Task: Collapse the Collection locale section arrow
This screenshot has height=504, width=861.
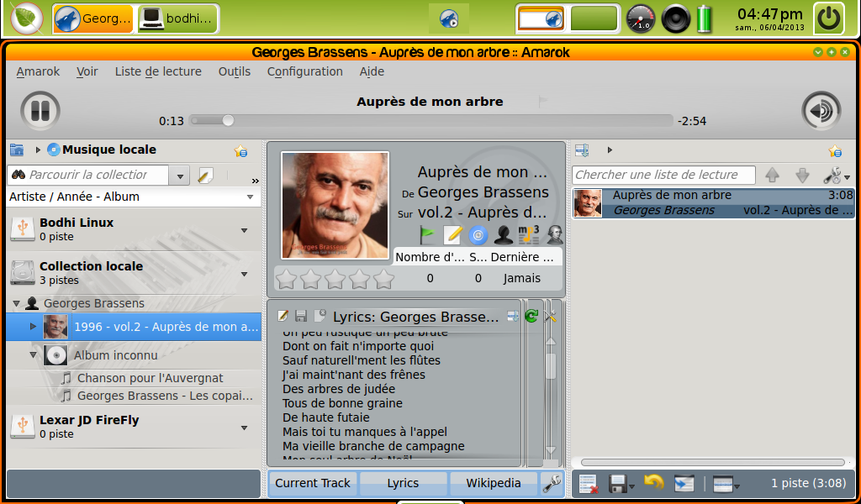Action: (245, 274)
